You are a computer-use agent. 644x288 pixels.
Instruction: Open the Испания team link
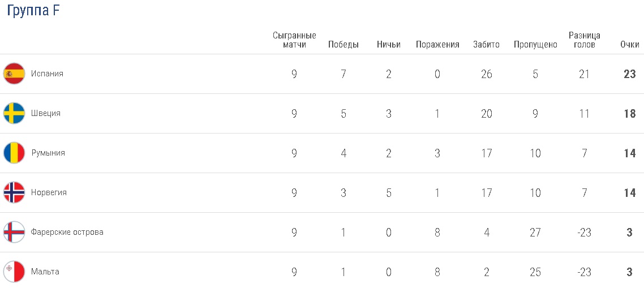[x=47, y=74]
